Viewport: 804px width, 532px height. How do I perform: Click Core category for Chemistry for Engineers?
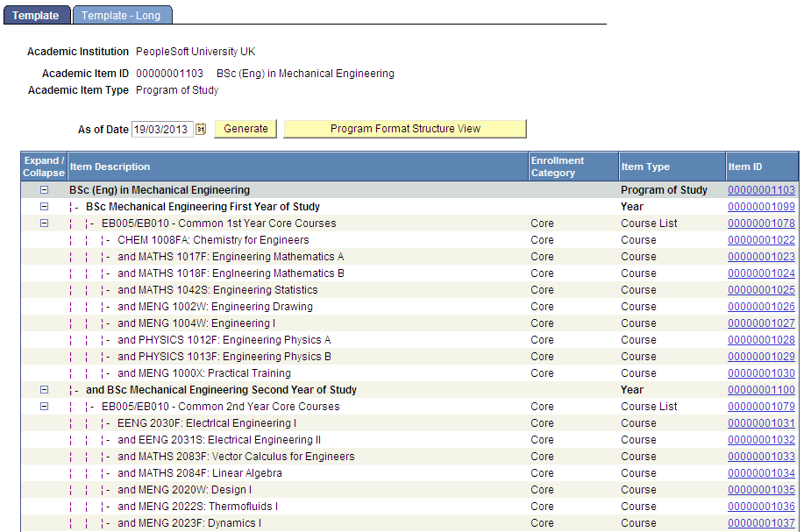(542, 240)
